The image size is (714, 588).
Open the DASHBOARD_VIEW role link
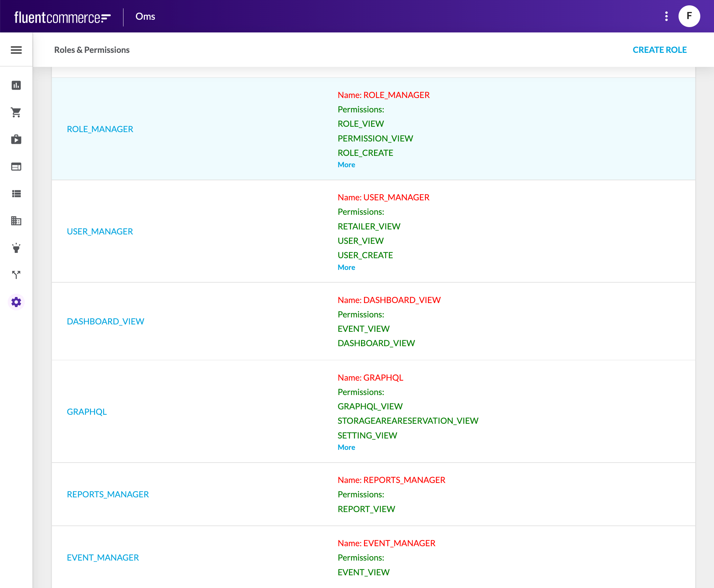(105, 321)
